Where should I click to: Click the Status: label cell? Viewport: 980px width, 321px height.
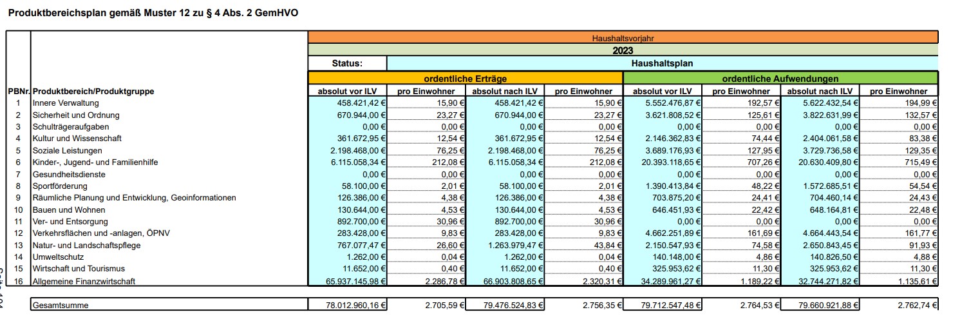coord(347,63)
